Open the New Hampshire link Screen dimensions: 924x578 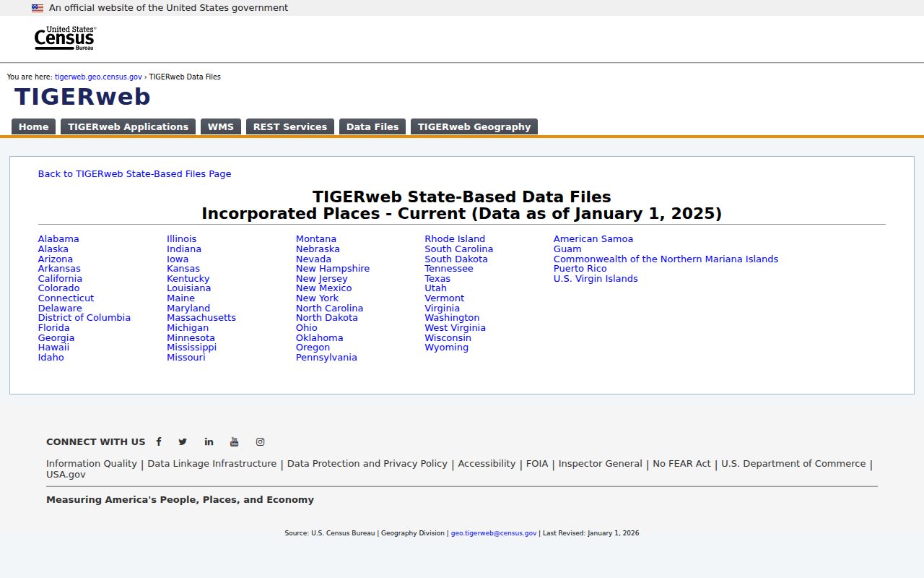pos(333,269)
